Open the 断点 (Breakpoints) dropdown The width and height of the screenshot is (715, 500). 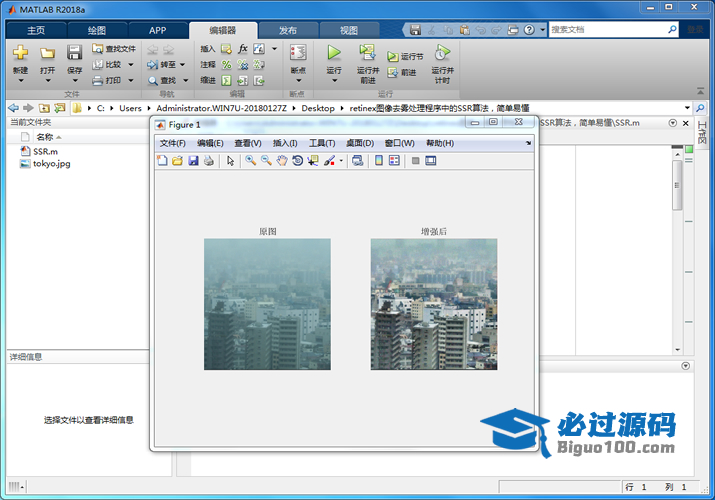pos(298,81)
